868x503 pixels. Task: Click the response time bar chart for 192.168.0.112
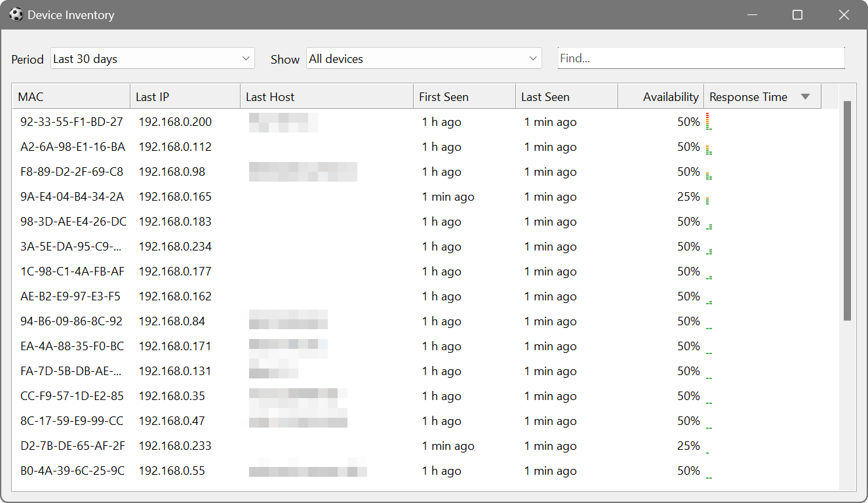click(x=709, y=150)
